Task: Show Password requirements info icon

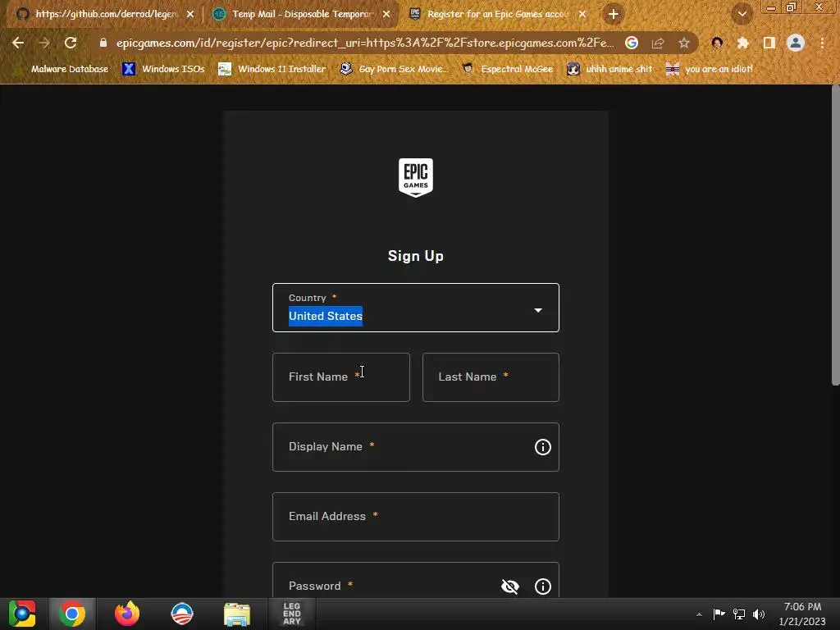Action: (543, 586)
